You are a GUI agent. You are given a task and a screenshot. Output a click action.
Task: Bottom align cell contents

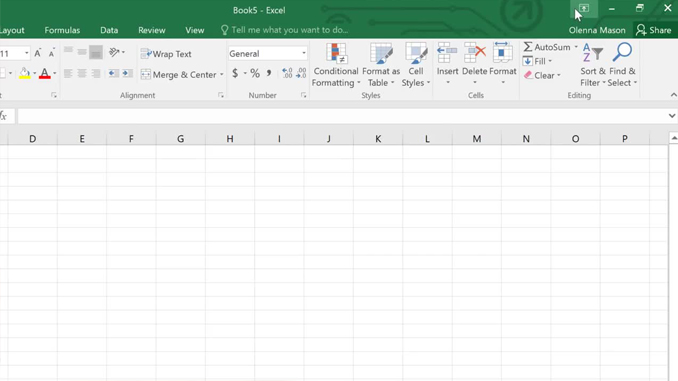[96, 52]
